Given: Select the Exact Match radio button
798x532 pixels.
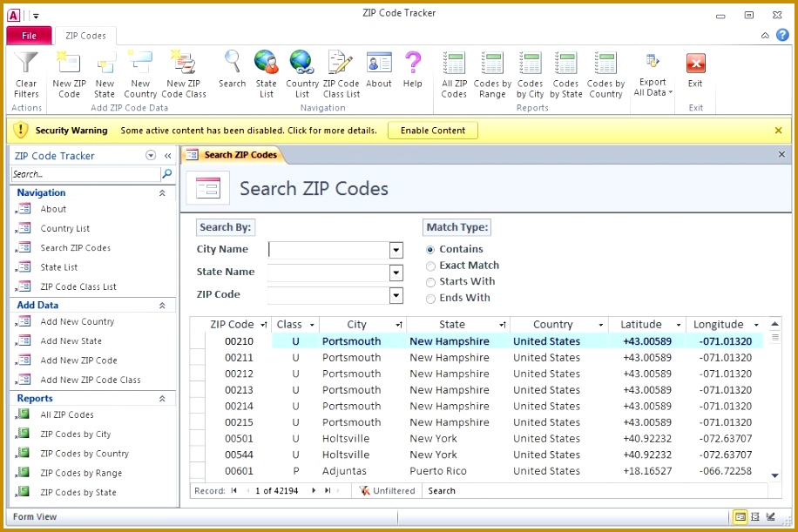Looking at the screenshot, I should point(430,266).
